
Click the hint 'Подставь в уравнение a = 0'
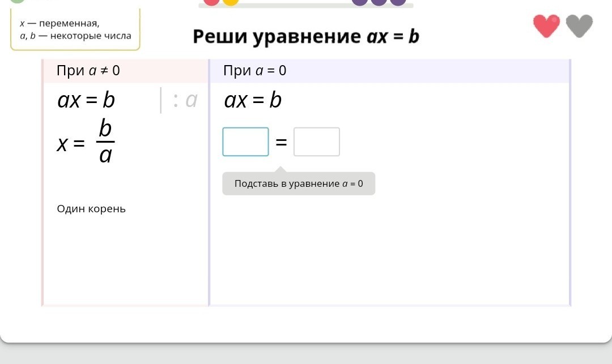[x=298, y=184]
